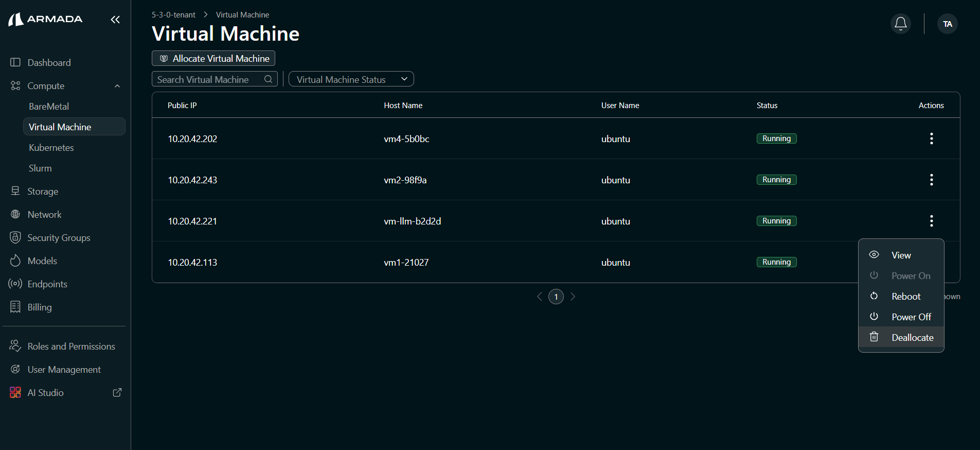The width and height of the screenshot is (980, 450).
Task: Go to next page arrow
Action: 573,297
